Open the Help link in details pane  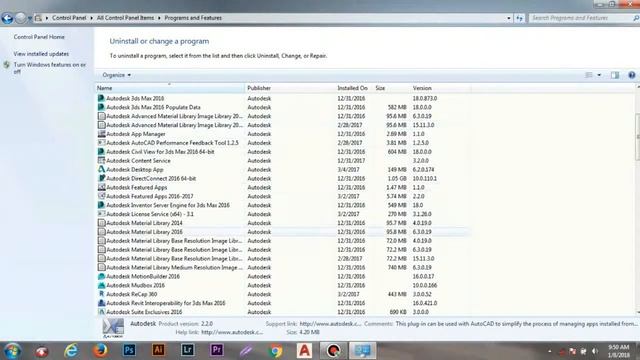click(232, 332)
